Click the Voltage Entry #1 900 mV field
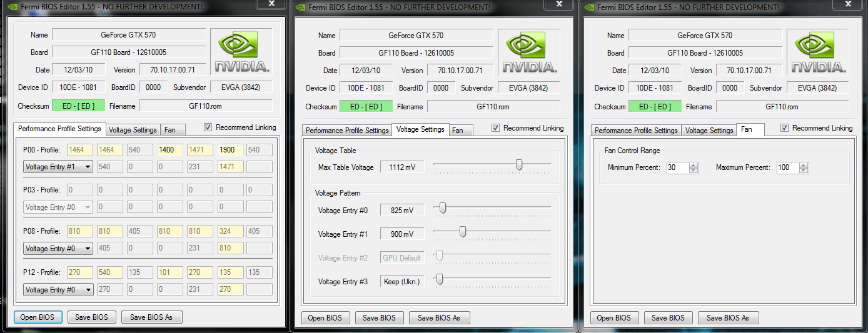This screenshot has height=333, width=868. [x=401, y=234]
